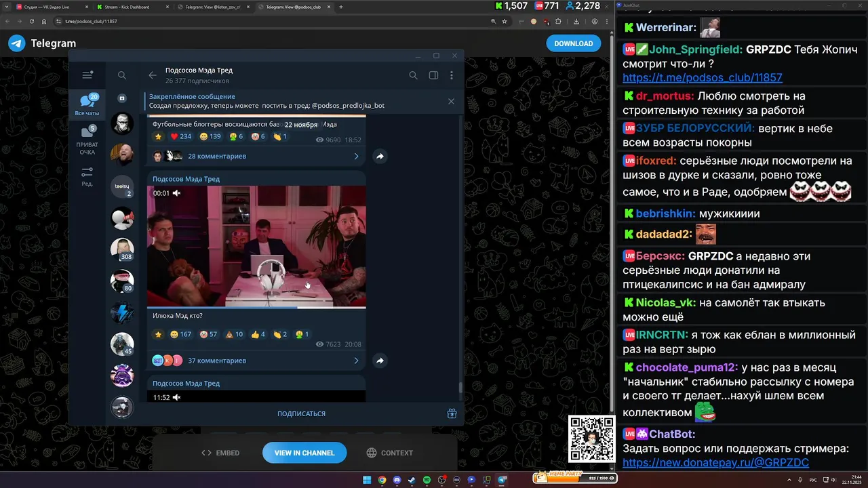Go back with the chat header arrow

tap(153, 75)
